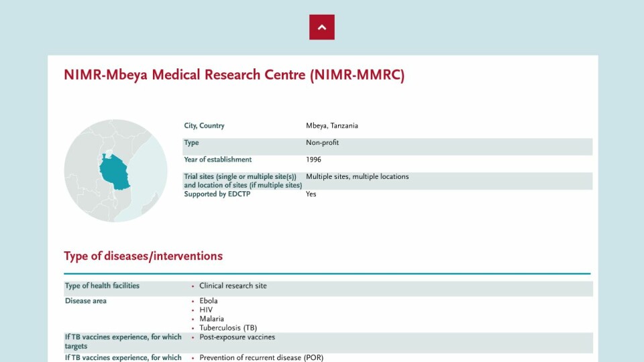Select the 'Clinical research site' entry

pyautogui.click(x=233, y=286)
